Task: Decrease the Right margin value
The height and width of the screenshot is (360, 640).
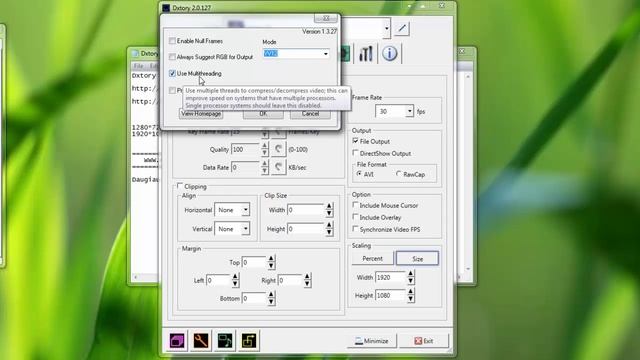Action: click(307, 284)
